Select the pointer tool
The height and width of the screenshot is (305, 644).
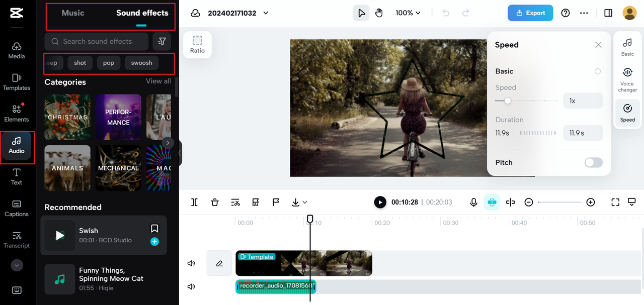(x=361, y=13)
